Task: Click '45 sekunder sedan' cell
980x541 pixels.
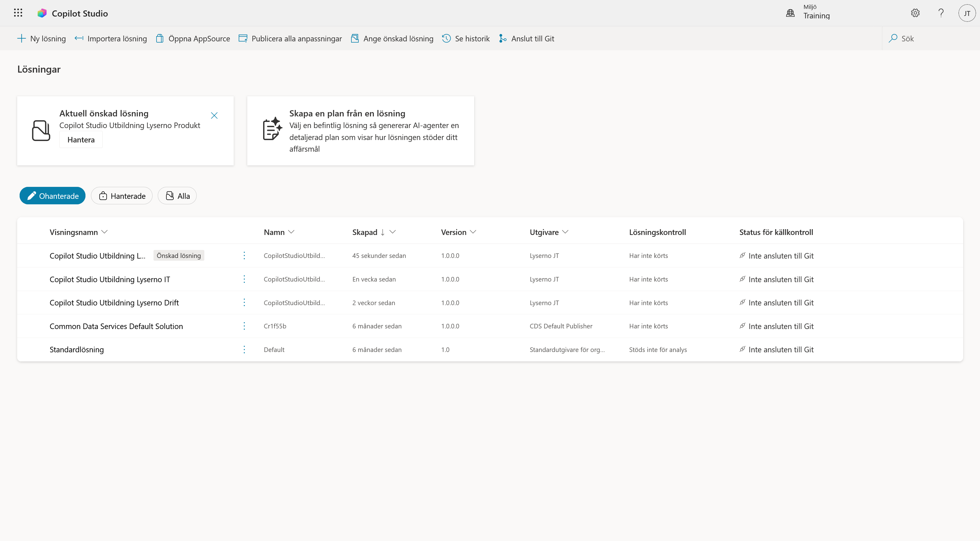Action: 379,255
